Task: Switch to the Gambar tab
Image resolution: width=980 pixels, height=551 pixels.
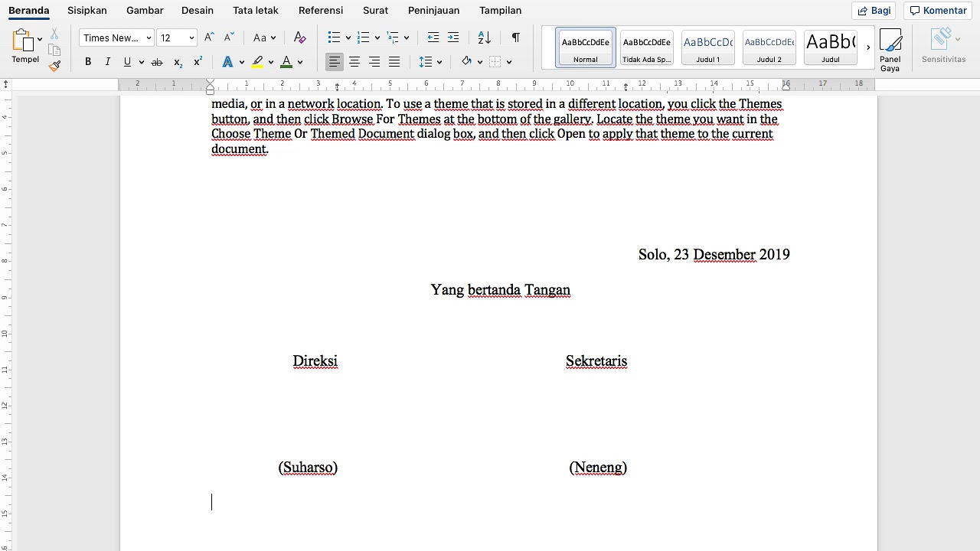Action: (144, 11)
